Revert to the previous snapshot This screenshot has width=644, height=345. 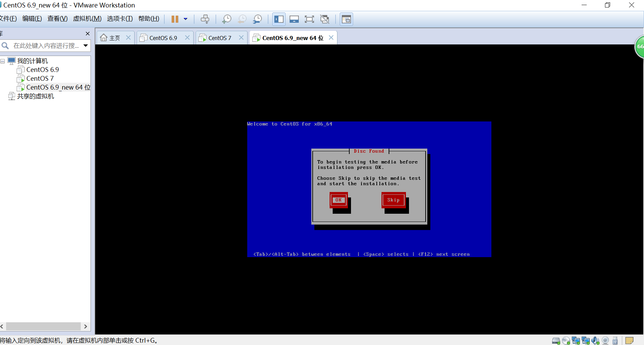pos(242,19)
